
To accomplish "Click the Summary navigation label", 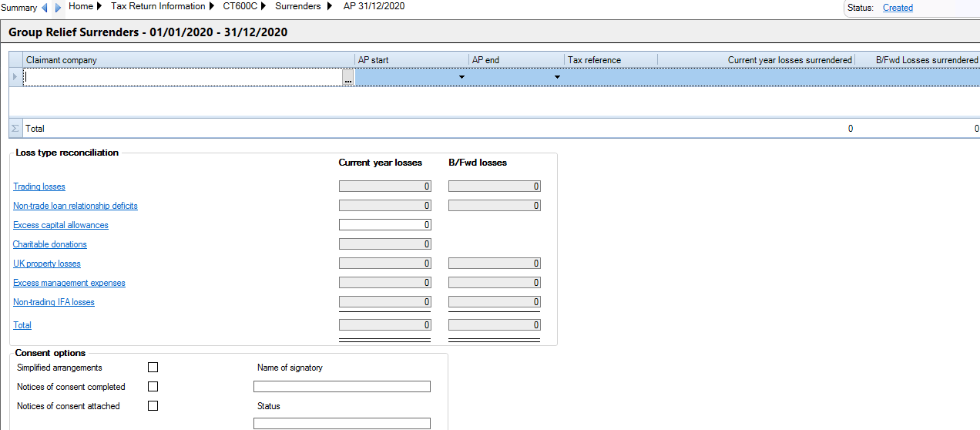I will (x=18, y=8).
